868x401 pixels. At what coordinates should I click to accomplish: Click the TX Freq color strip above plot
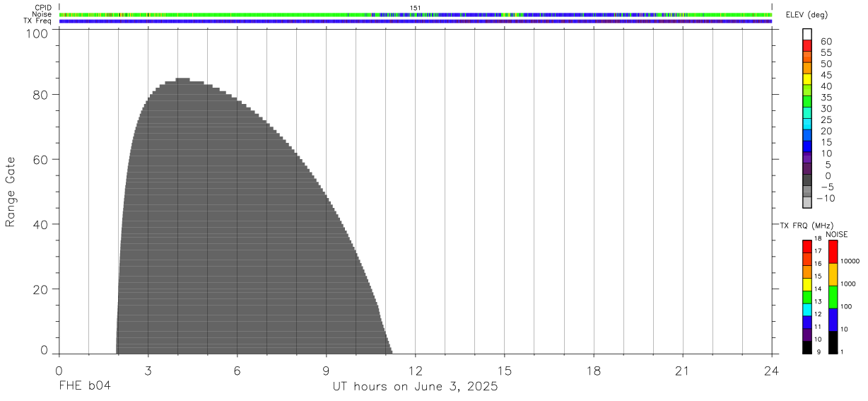point(416,21)
